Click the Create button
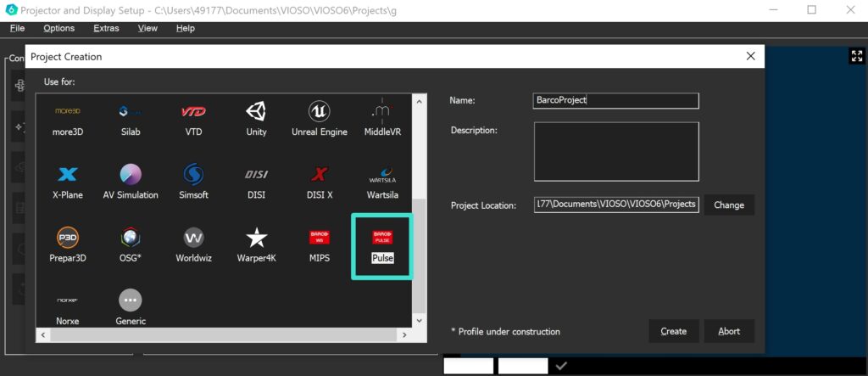The image size is (868, 376). [x=674, y=331]
